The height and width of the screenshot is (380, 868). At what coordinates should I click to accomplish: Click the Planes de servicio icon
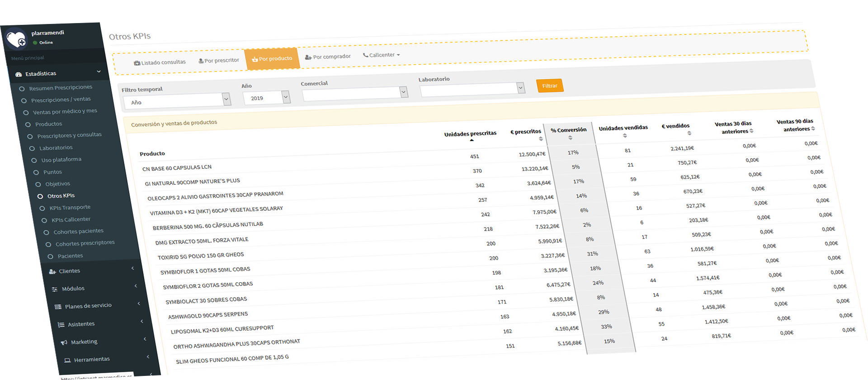click(58, 307)
